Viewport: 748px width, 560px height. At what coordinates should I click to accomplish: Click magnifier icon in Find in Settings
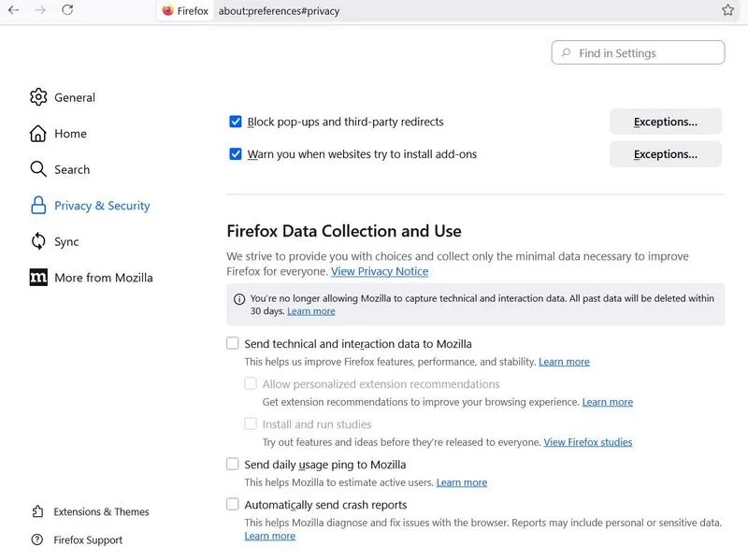click(566, 52)
